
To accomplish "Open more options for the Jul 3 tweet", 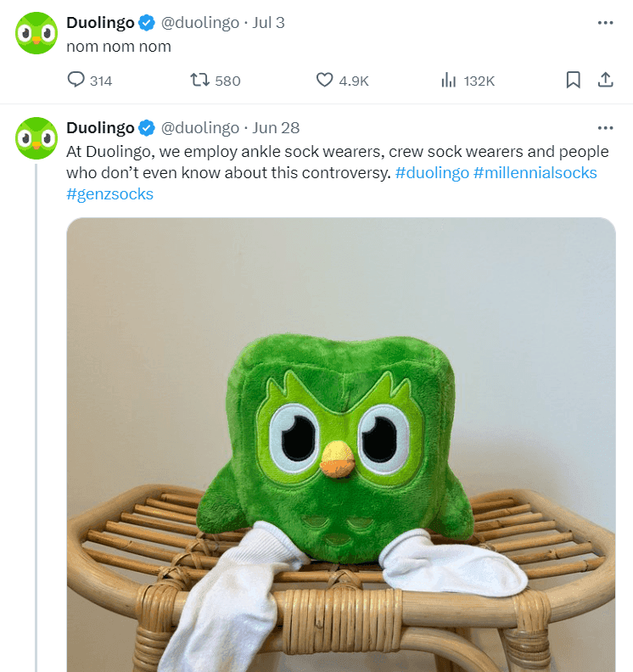I will [x=605, y=23].
